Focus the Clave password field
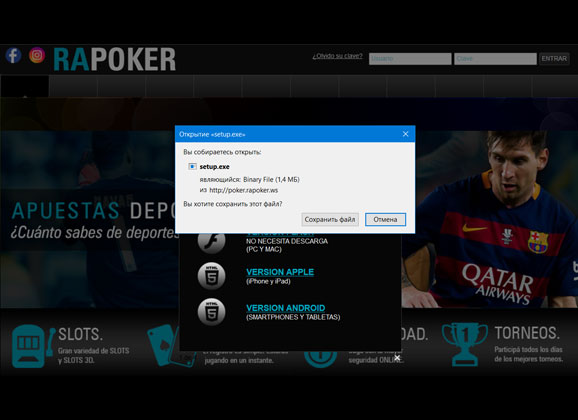The height and width of the screenshot is (420, 578). (x=495, y=59)
